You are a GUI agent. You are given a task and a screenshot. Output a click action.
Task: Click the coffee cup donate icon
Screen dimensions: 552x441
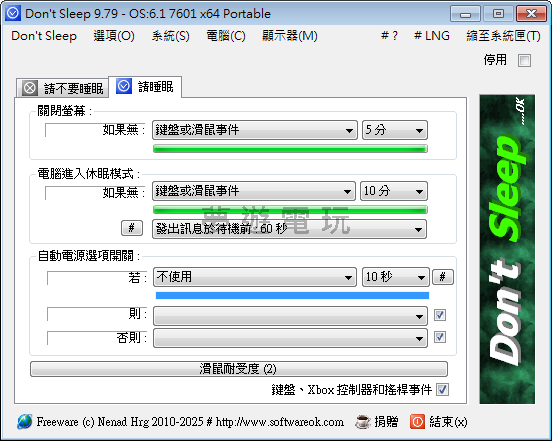[x=363, y=421]
